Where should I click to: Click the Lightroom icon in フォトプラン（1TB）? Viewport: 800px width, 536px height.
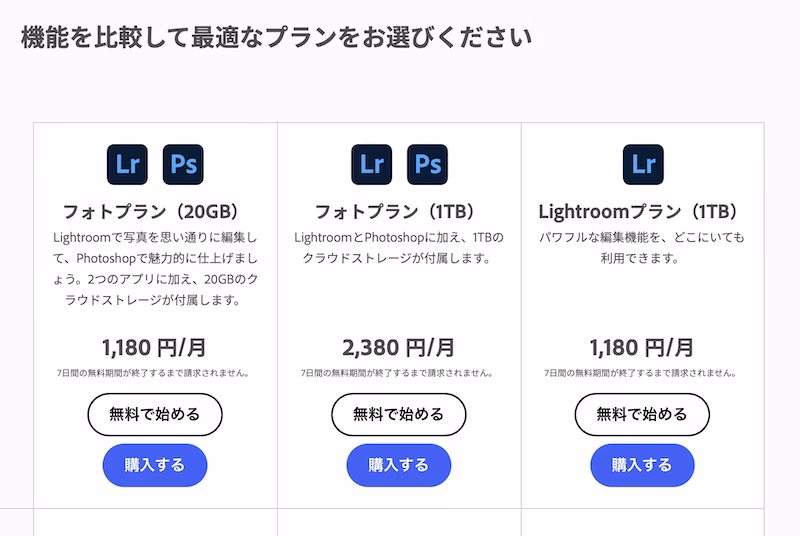pos(371,164)
